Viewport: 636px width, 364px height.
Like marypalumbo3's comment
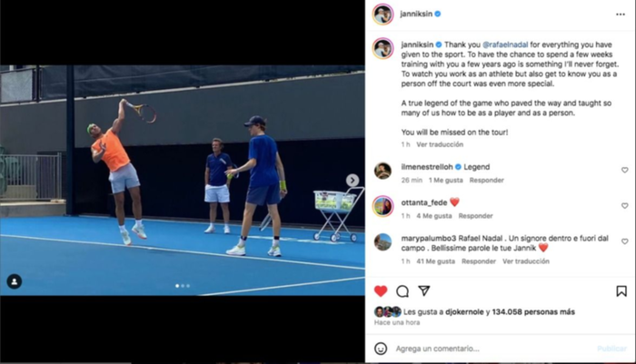(x=625, y=241)
